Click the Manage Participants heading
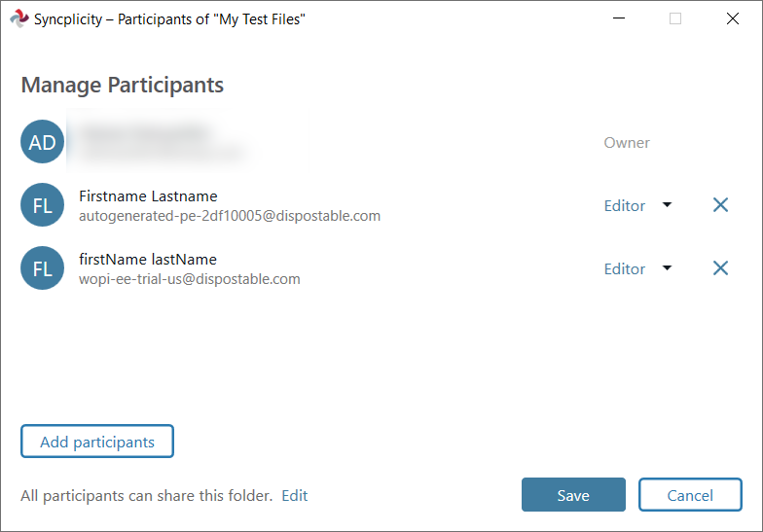Viewport: 763px width, 532px height. 123,86
